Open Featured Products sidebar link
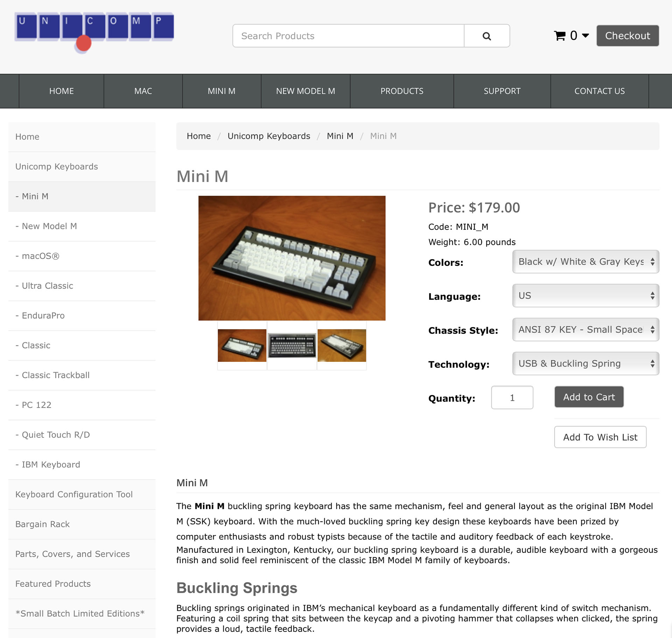The image size is (672, 638). point(82,584)
